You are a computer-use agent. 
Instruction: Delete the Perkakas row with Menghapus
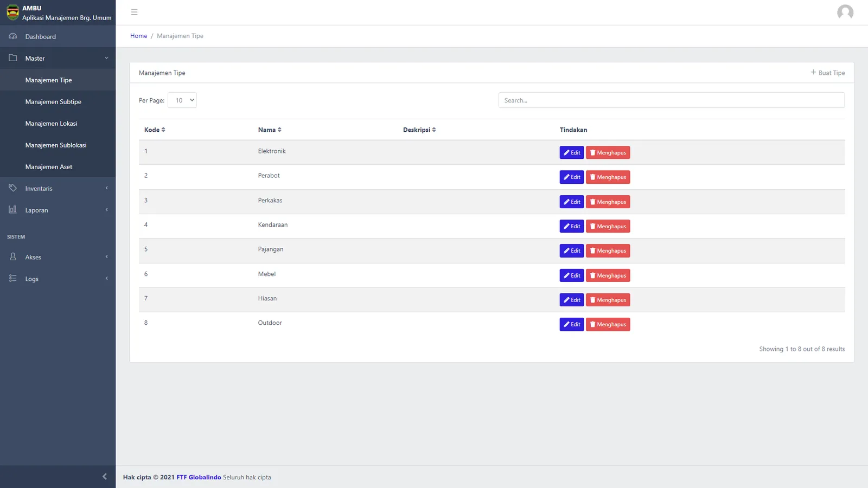tap(608, 202)
